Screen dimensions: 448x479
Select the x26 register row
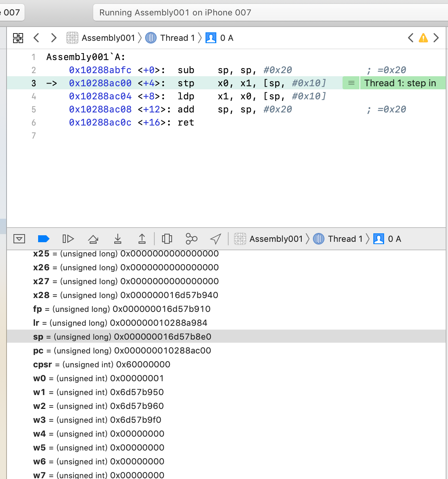pyautogui.click(x=226, y=267)
